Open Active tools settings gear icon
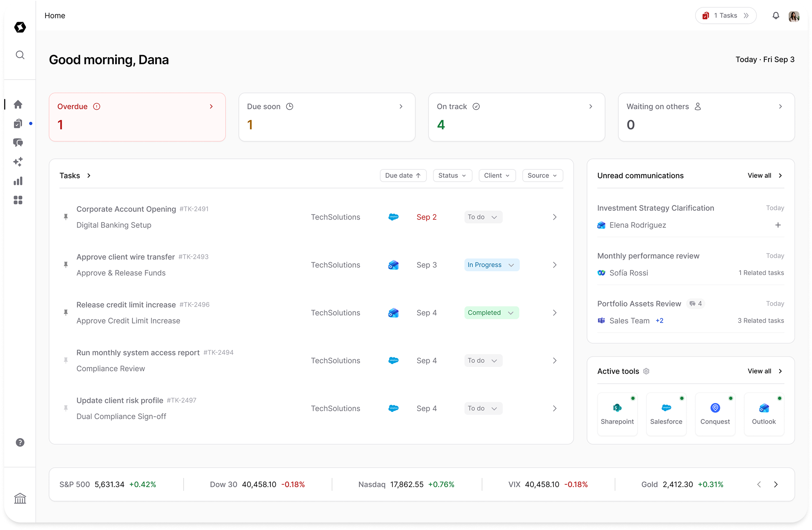 coord(646,371)
